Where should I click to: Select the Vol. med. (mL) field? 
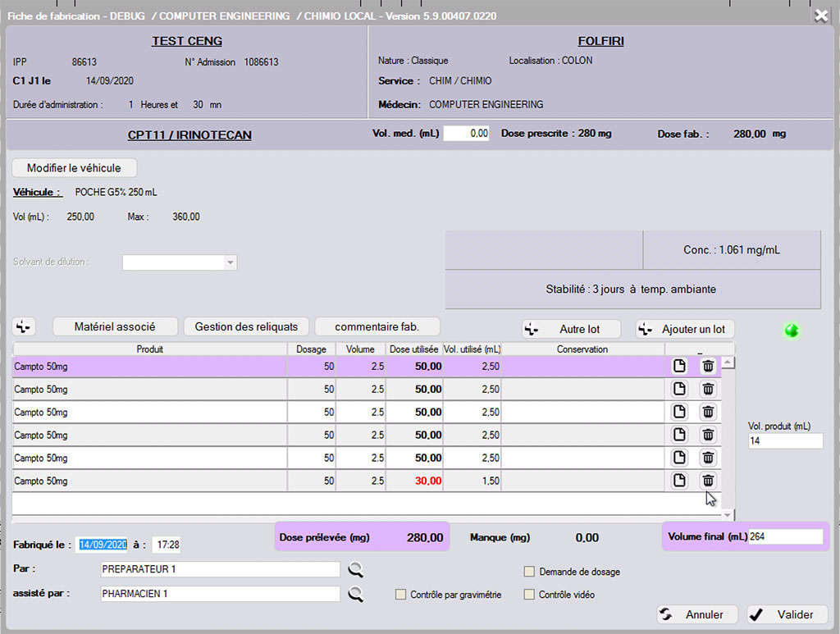(x=466, y=133)
